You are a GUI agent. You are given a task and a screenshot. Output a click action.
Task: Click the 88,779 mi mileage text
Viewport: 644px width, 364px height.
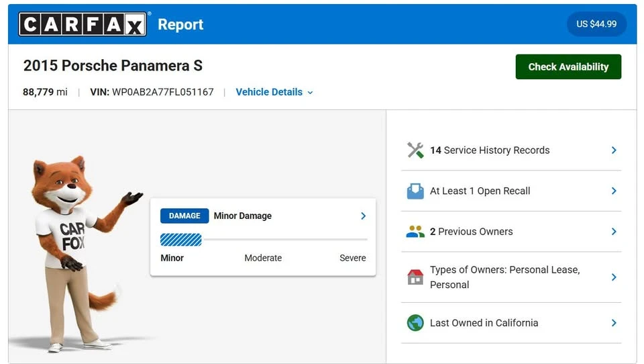tap(45, 92)
